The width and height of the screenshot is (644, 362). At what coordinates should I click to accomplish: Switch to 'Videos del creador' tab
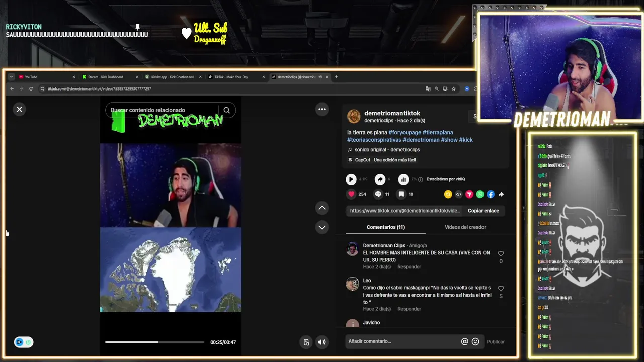pyautogui.click(x=465, y=227)
